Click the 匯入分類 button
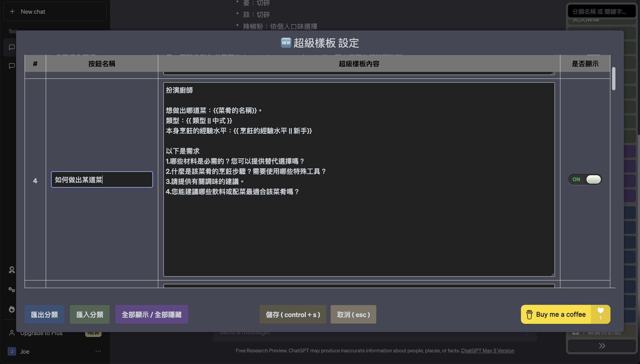 [90, 315]
